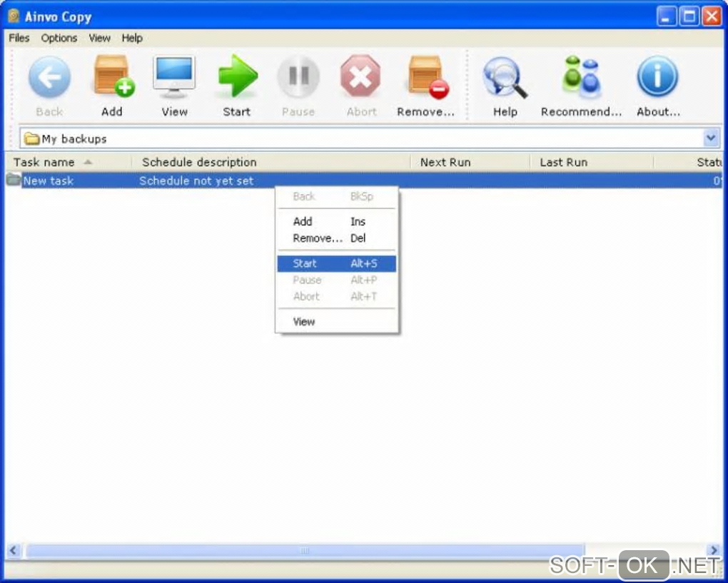This screenshot has width=728, height=583.
Task: Expand the My backups dropdown arrow
Action: click(x=711, y=138)
